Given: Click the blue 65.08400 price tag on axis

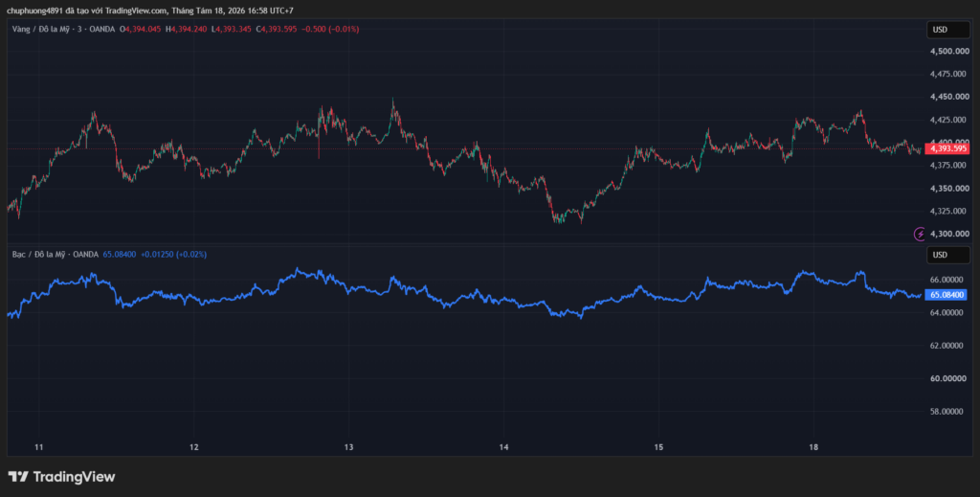Looking at the screenshot, I should 947,295.
